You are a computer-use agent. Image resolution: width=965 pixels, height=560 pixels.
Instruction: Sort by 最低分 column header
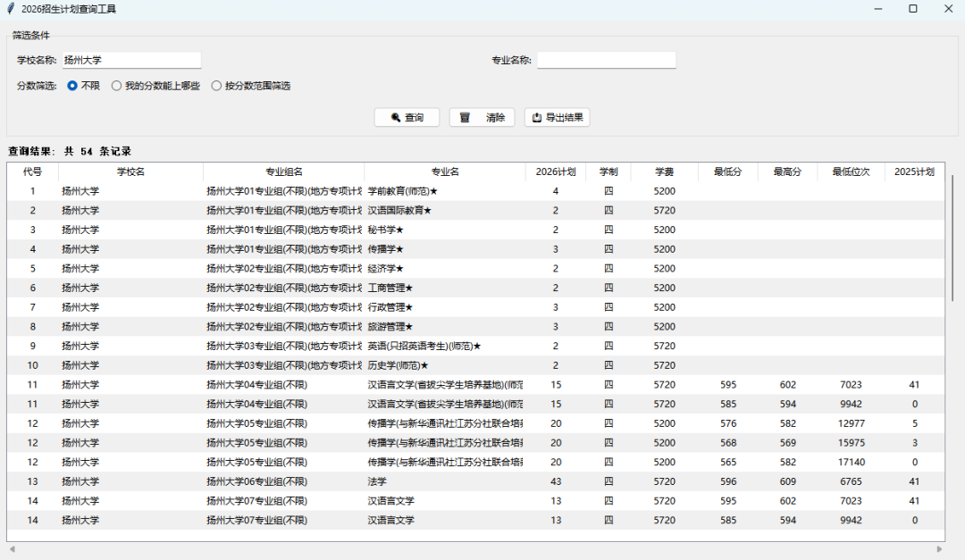click(x=728, y=171)
